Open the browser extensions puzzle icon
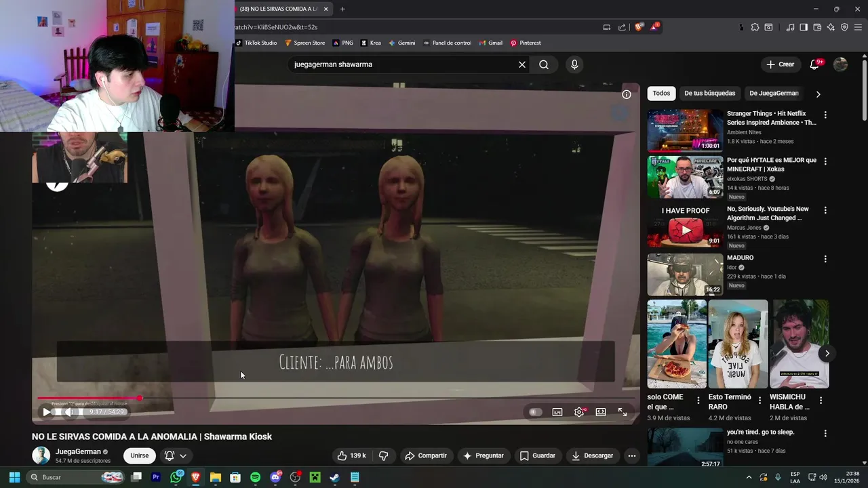 tap(755, 27)
